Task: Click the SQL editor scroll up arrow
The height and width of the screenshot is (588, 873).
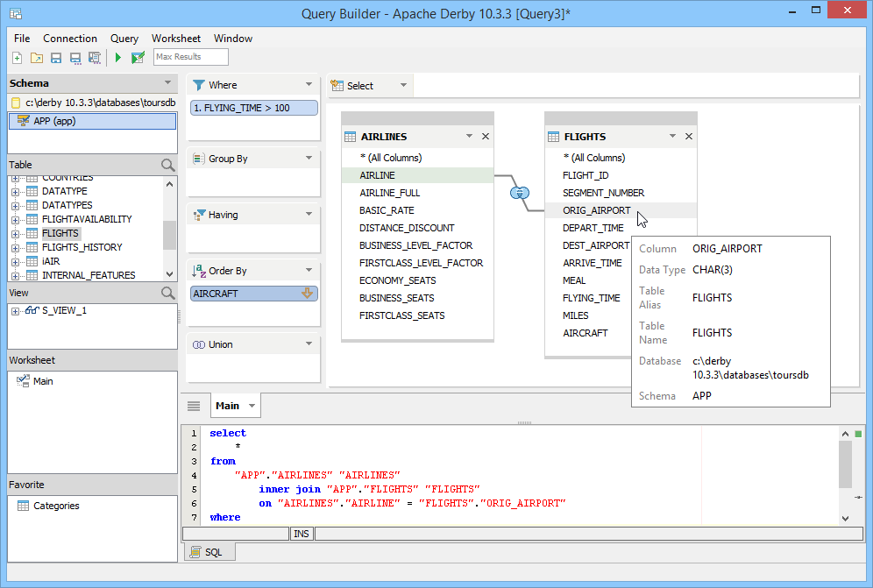Action: point(845,434)
